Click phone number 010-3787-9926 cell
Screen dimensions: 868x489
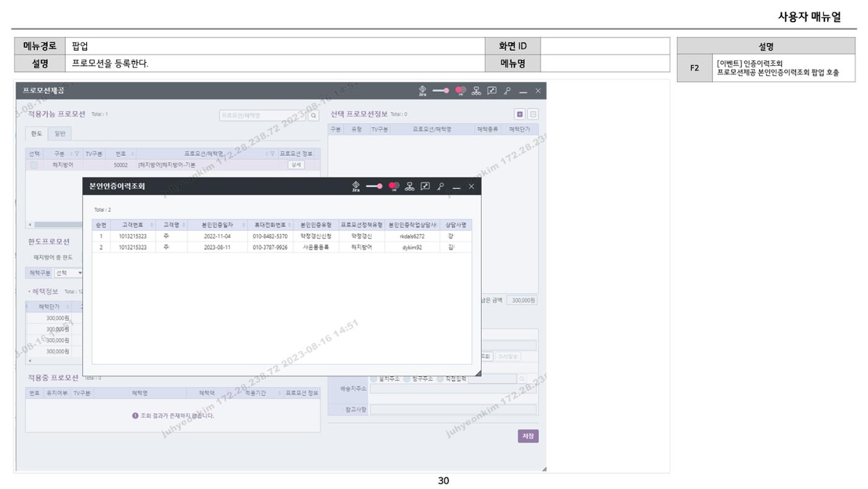pos(270,247)
